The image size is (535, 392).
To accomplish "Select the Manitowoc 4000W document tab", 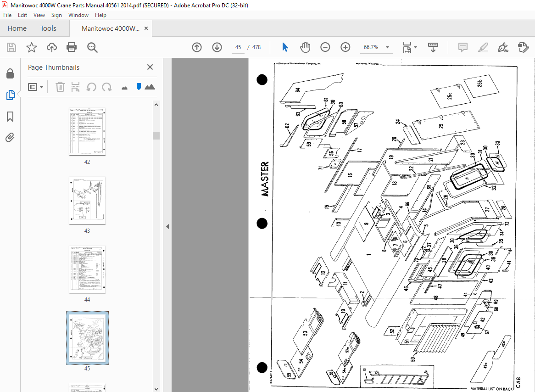I will [111, 28].
